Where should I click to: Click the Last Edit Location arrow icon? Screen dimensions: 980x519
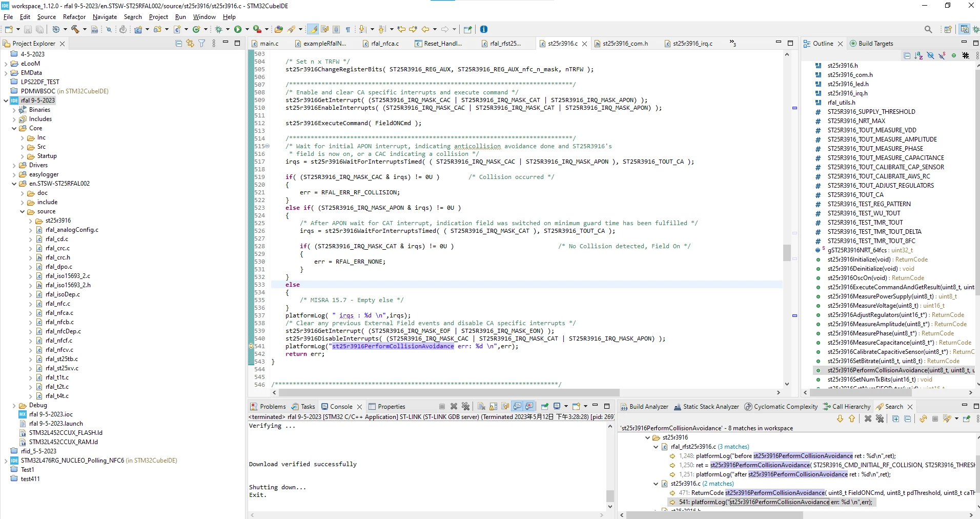tap(401, 29)
